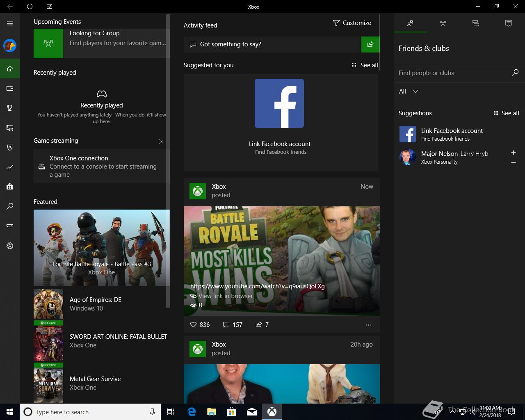
Task: Click See all in Suggestions panel
Action: (x=506, y=113)
